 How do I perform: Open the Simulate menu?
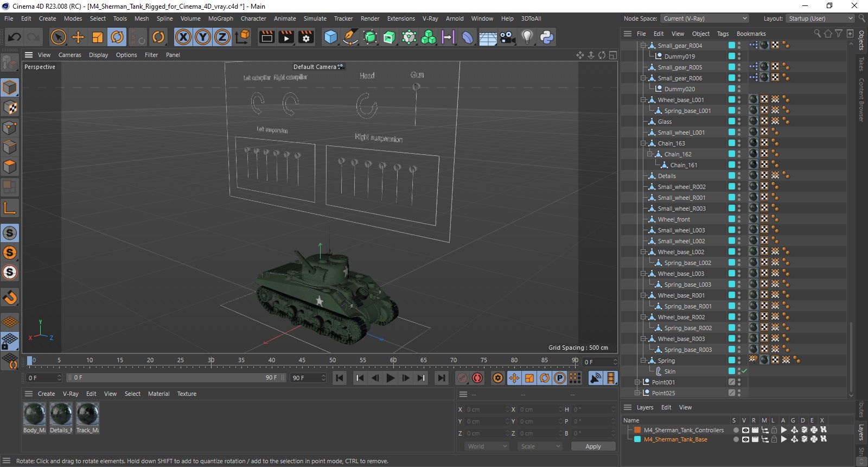point(315,18)
